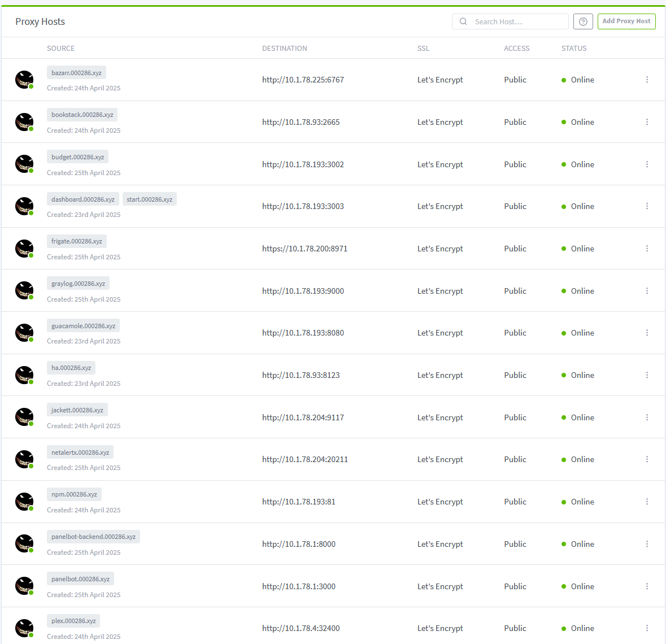Click avatar icon in bookstack.000286.xyz row

[24, 122]
